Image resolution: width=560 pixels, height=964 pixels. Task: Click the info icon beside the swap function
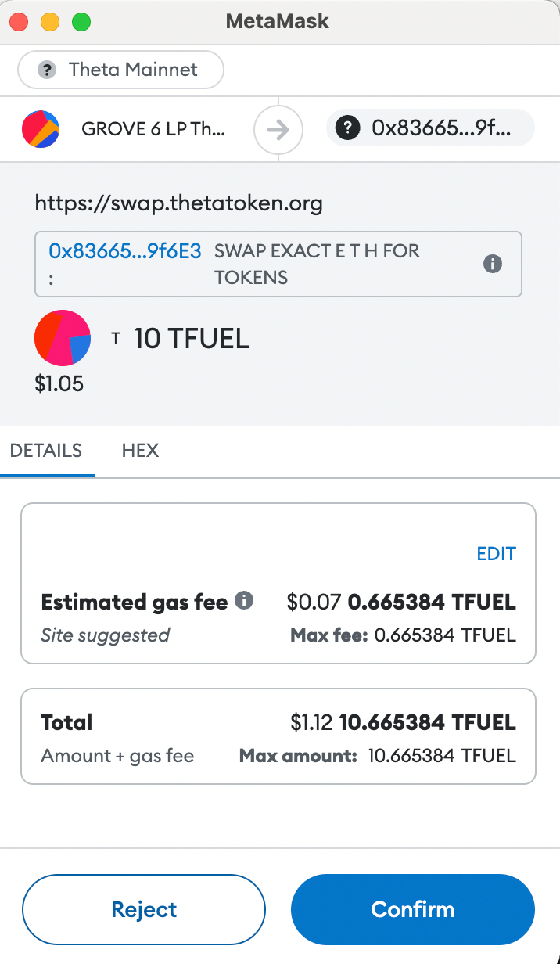coord(493,264)
